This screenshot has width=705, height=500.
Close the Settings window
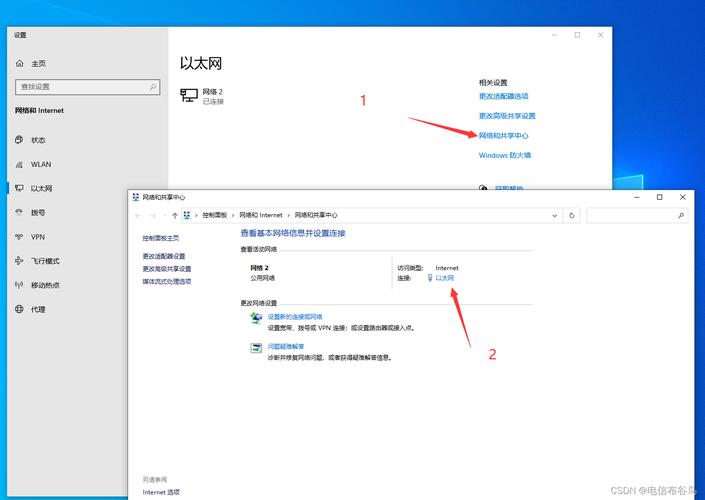pyautogui.click(x=600, y=35)
